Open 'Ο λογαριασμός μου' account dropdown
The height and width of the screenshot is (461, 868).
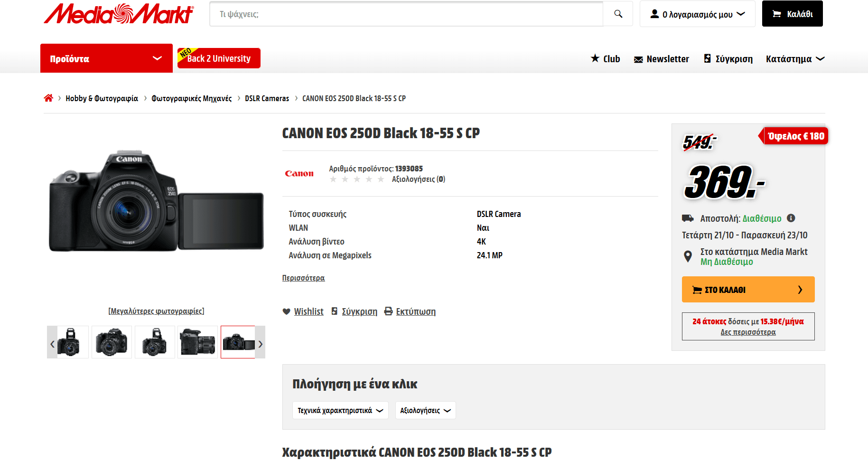[697, 14]
